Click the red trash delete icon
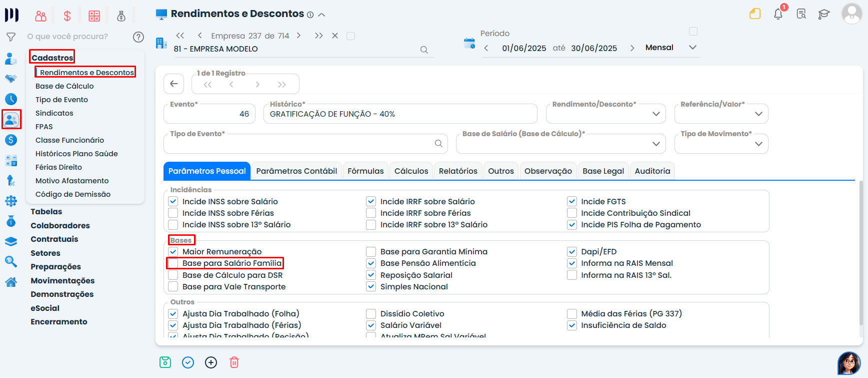This screenshot has width=868, height=378. [234, 362]
